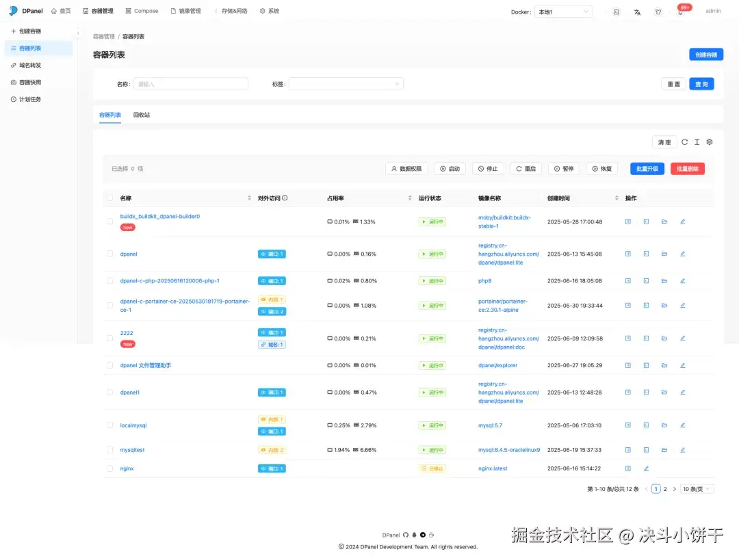739x560 pixels.
Task: Open 首页 in top navigation
Action: [x=61, y=11]
